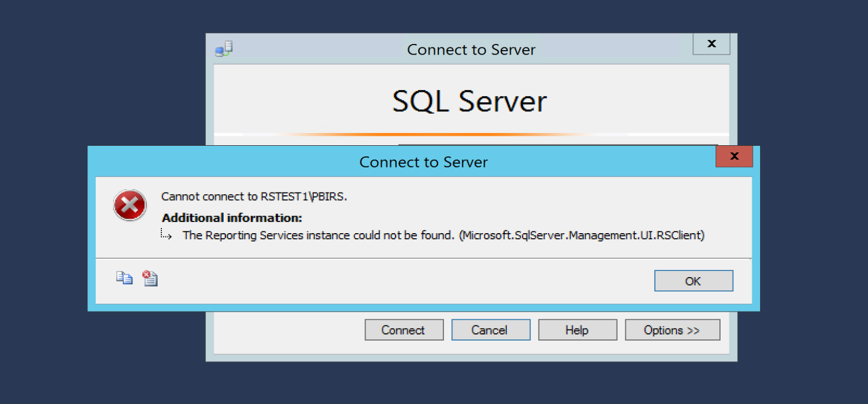The width and height of the screenshot is (868, 404).
Task: Click the server icon in title bar
Action: pos(224,50)
